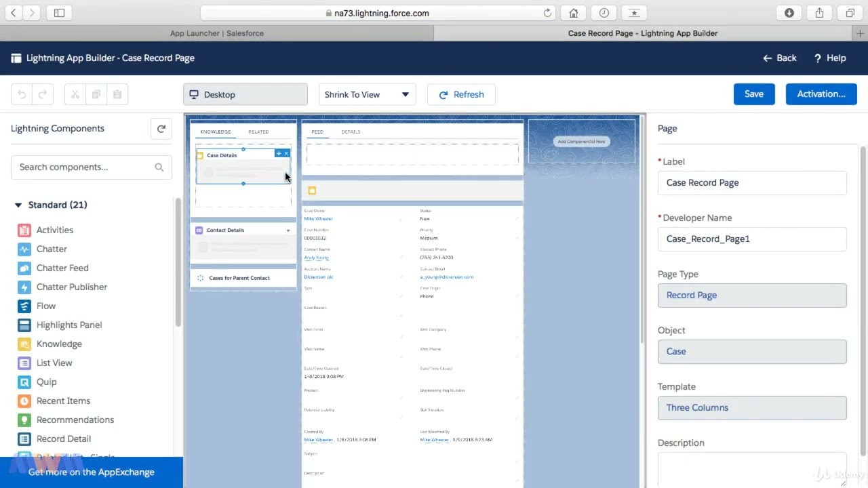
Task: Open a new Safari tab with plus
Action: [861, 33]
